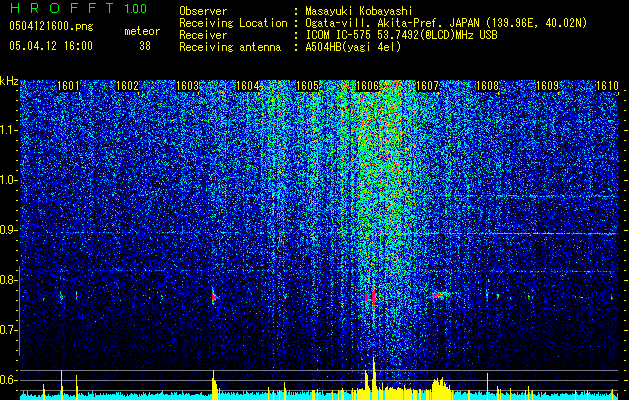This screenshot has height=400, width=629.
Task: Click the 1601 time marker
Action: [x=68, y=86]
